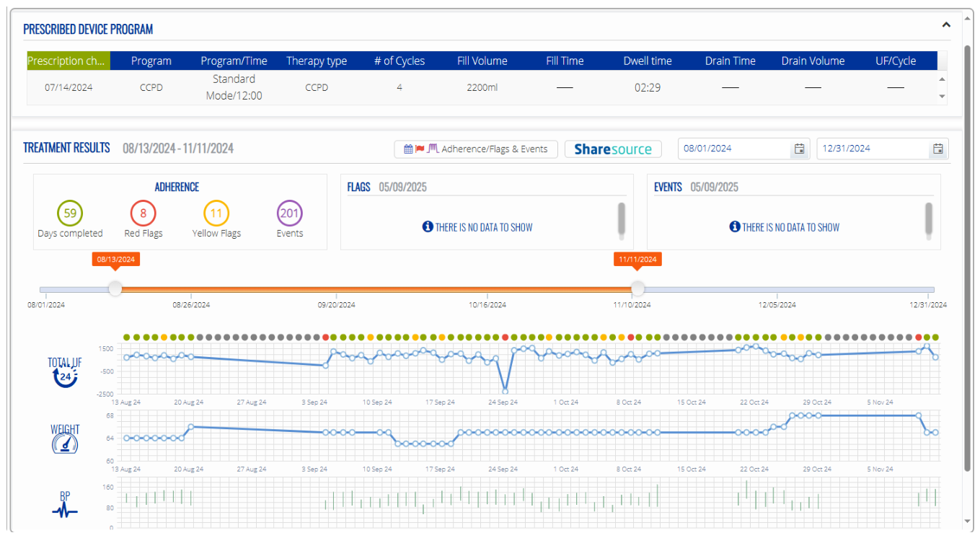
Task: Click the 07/14/2024 prescription date cell
Action: pos(69,87)
